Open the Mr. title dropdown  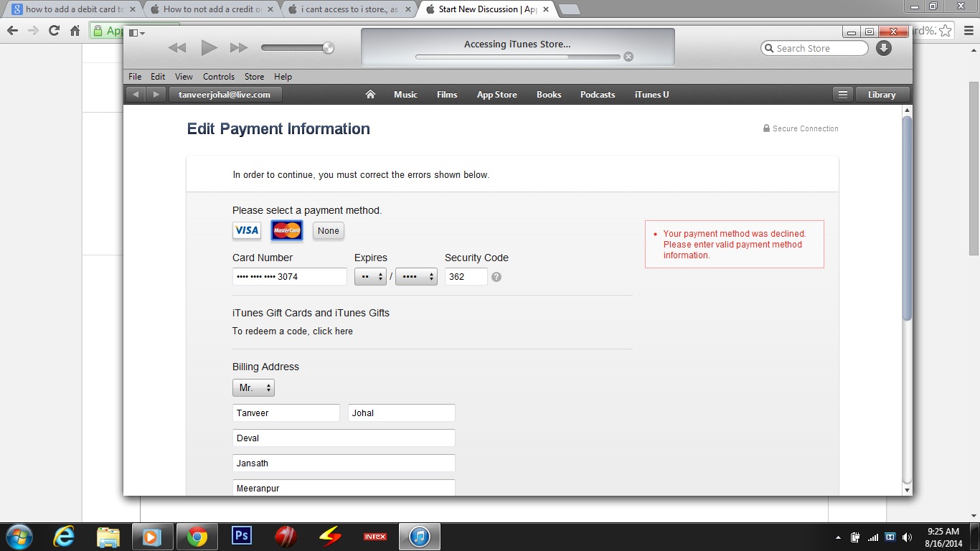click(x=253, y=387)
